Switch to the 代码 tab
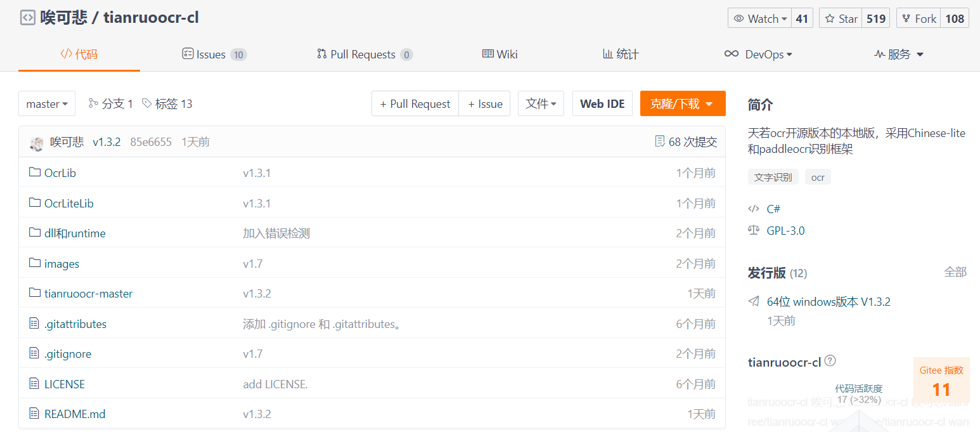This screenshot has width=980, height=432. [79, 55]
